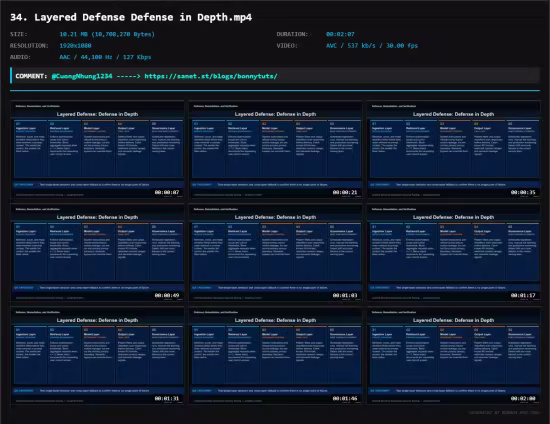550x424 pixels.
Task: Open the thumbnail timestamped 00:01:03
Action: [x=275, y=253]
